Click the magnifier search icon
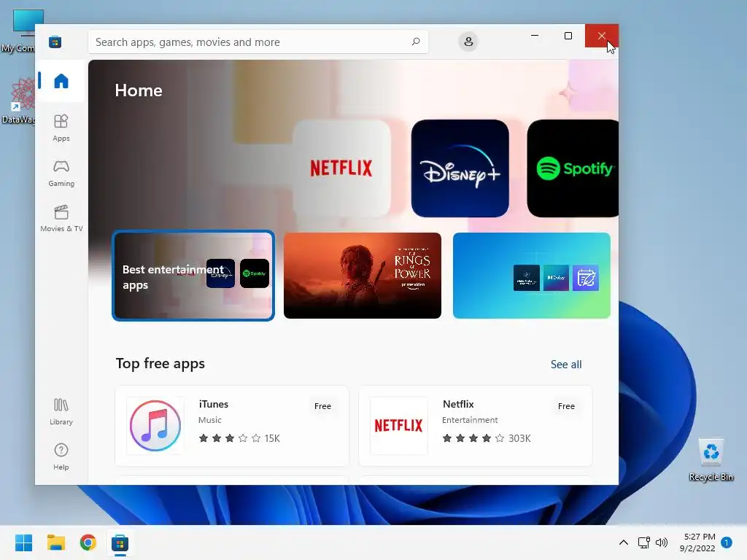Viewport: 747px width, 560px height. pyautogui.click(x=415, y=42)
